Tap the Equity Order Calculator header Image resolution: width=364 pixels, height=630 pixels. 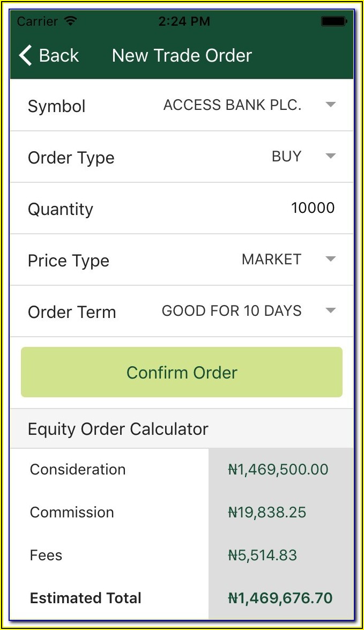(118, 429)
